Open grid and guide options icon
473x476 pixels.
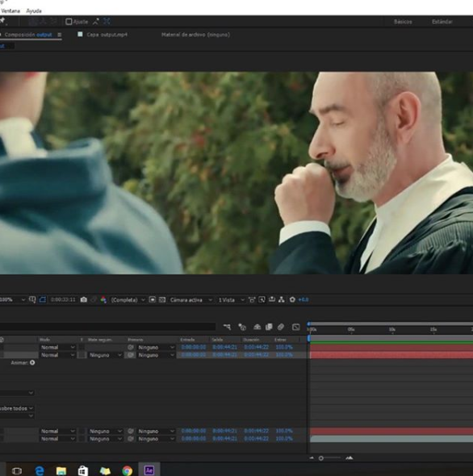(x=32, y=299)
